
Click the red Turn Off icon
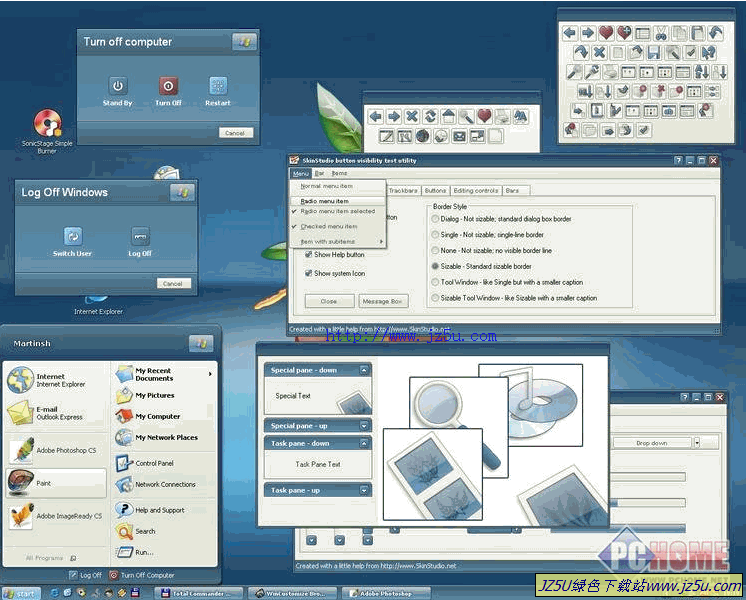[168, 86]
